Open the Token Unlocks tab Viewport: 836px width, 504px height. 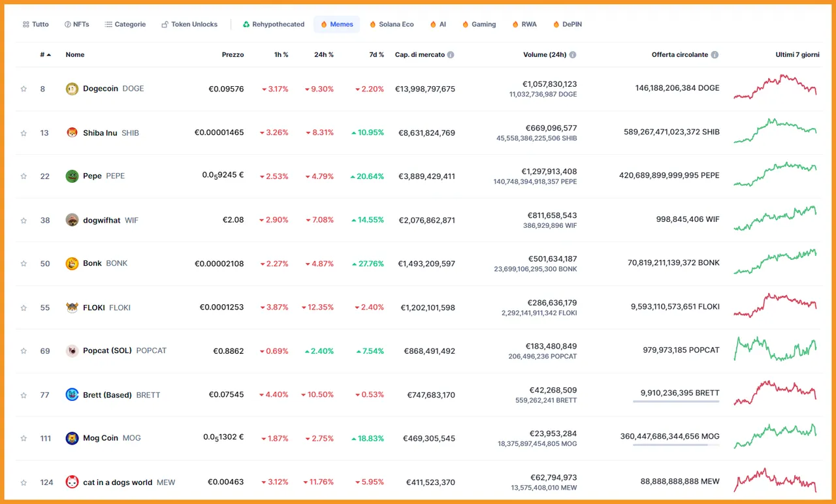pyautogui.click(x=189, y=24)
